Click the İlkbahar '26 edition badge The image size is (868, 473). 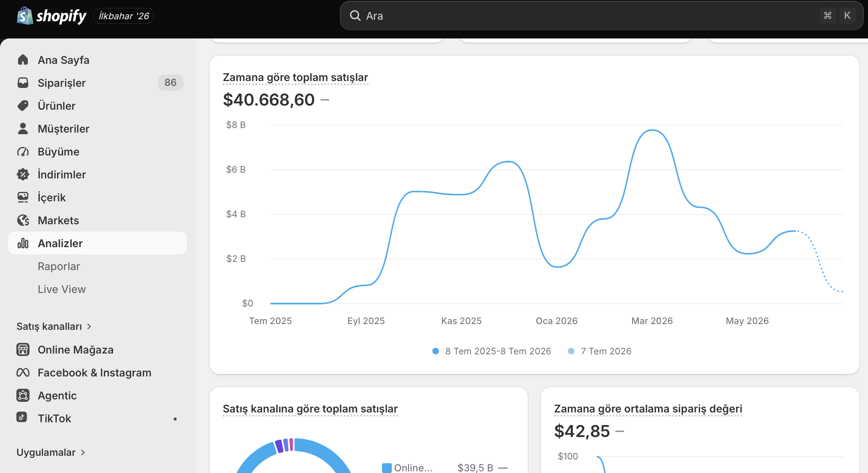tap(124, 16)
